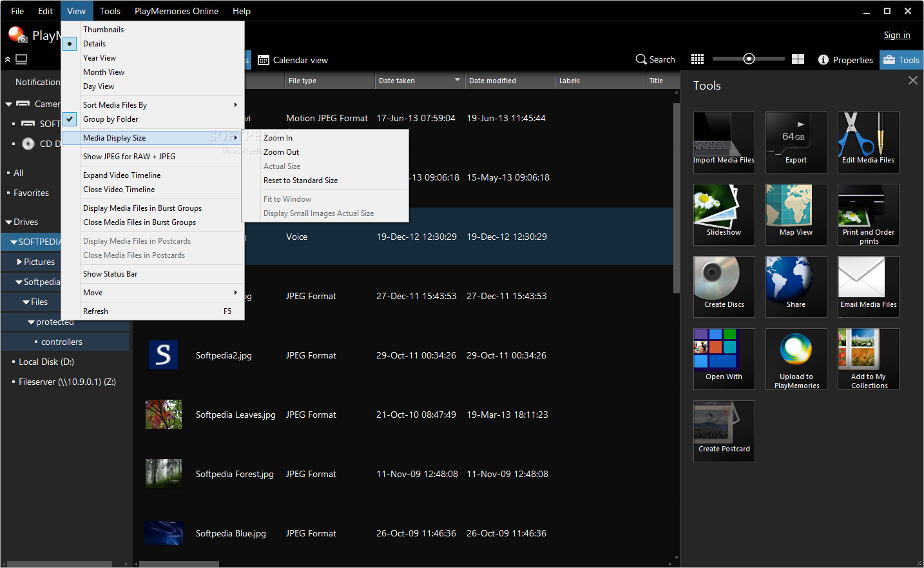Select Local Disk (D:) in tree
The image size is (924, 568).
(46, 362)
